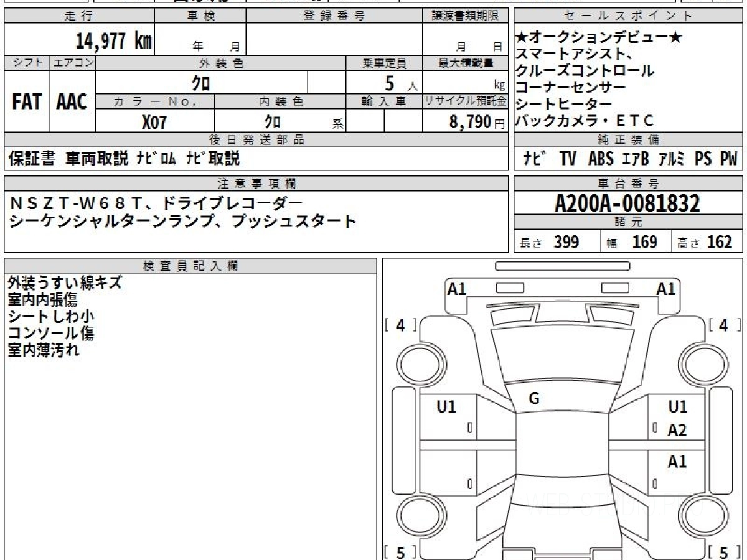Select the AAC air conditioner value
This screenshot has height=560, width=747.
click(72, 102)
